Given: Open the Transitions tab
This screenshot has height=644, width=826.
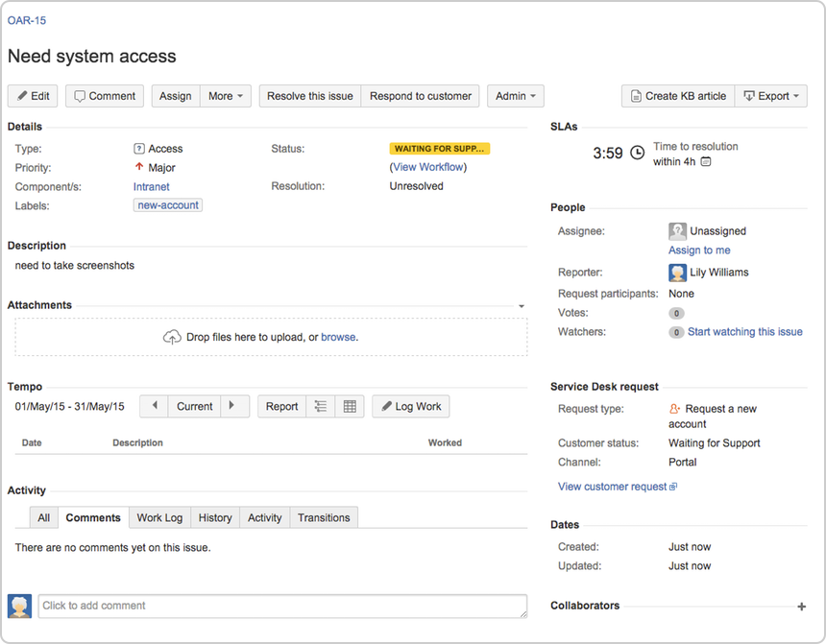Looking at the screenshot, I should click(x=324, y=517).
